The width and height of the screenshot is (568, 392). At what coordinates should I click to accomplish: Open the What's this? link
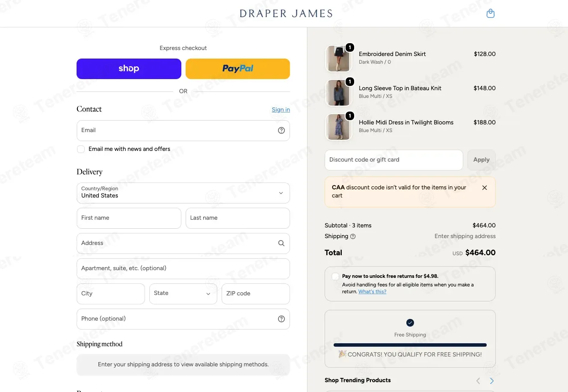372,292
